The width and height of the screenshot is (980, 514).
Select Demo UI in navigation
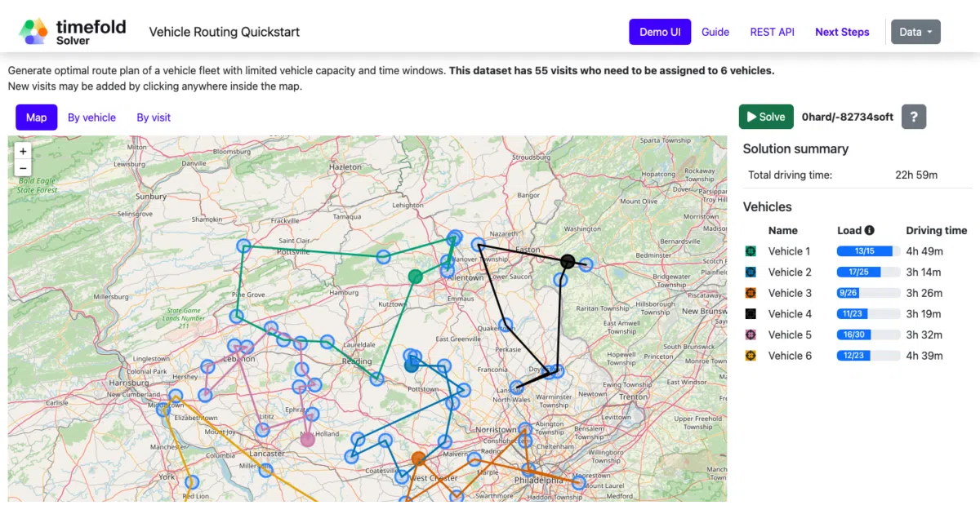pyautogui.click(x=660, y=32)
